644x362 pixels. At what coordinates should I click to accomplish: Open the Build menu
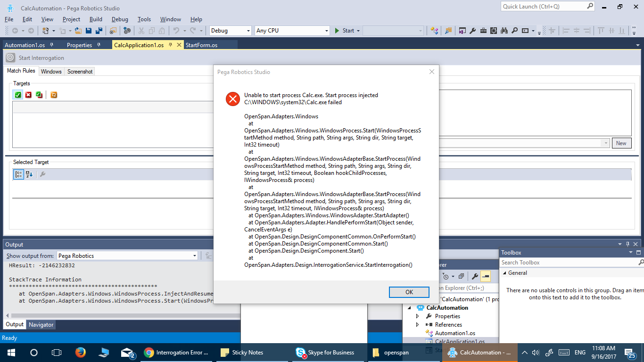[96, 19]
